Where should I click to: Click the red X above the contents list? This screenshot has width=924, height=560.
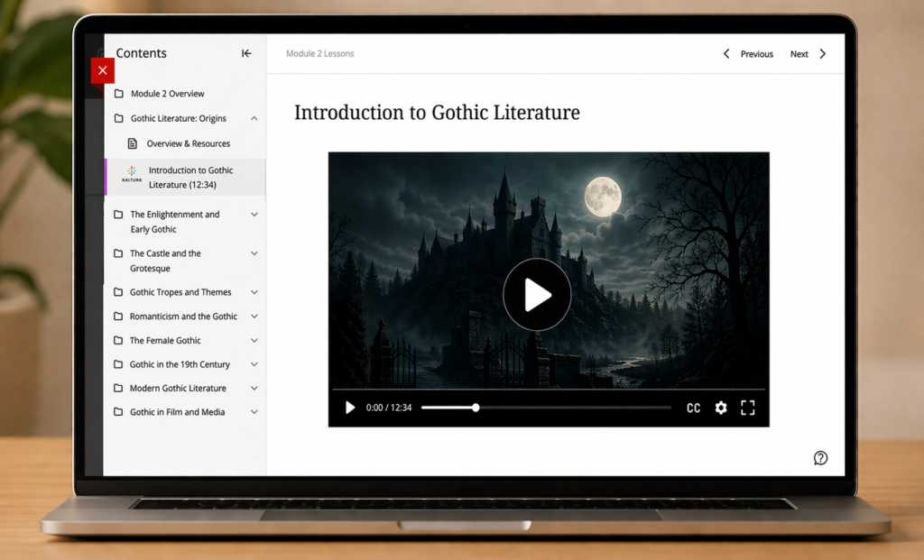pyautogui.click(x=103, y=70)
